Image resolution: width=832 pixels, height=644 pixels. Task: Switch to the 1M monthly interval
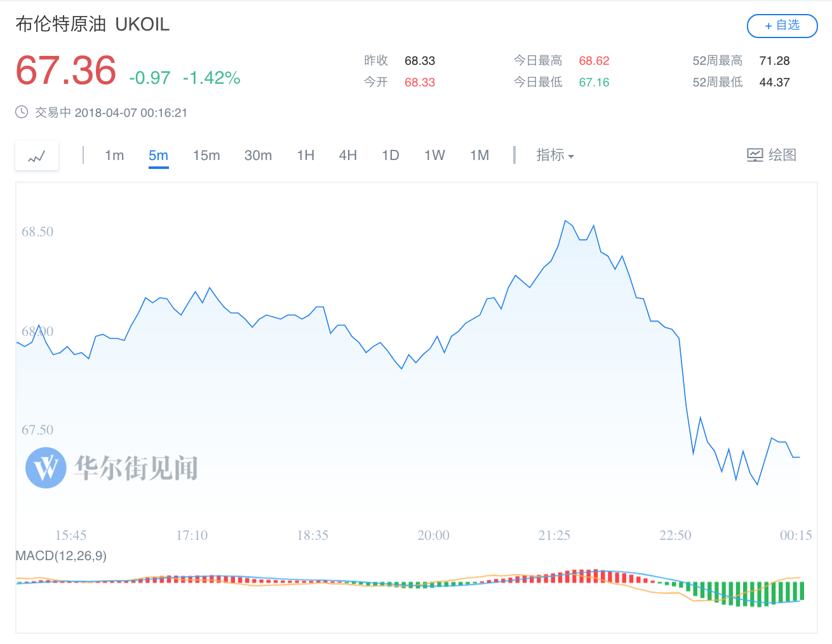pos(480,156)
